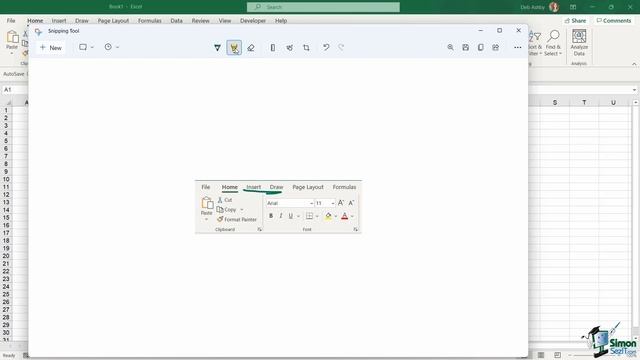Screen dimensions: 640x360
Task: Click the AutoSave label in Excel
Action: click(x=14, y=74)
